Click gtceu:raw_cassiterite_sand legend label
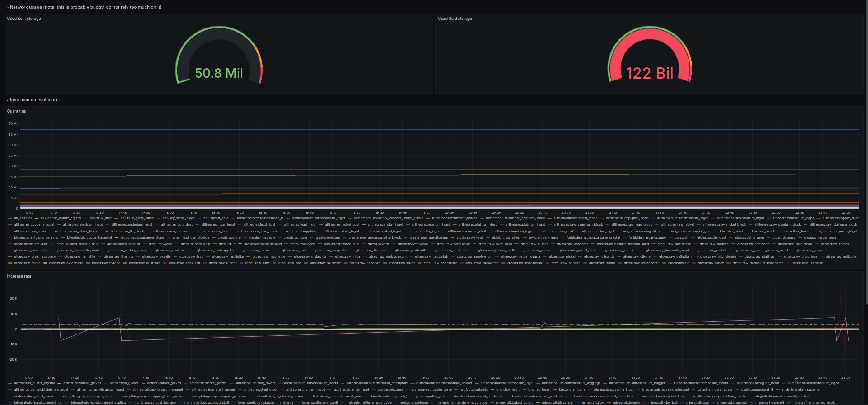The image size is (868, 405). coord(78,250)
